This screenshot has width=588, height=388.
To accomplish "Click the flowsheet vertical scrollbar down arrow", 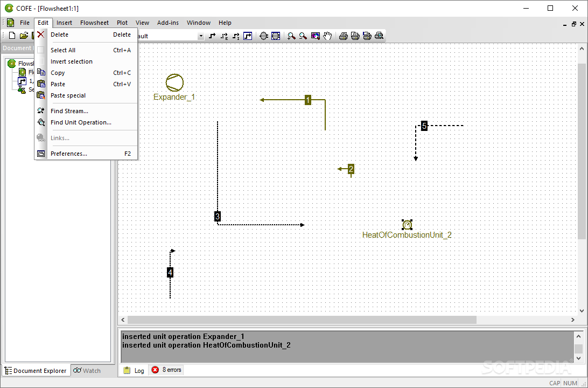I will (x=582, y=311).
